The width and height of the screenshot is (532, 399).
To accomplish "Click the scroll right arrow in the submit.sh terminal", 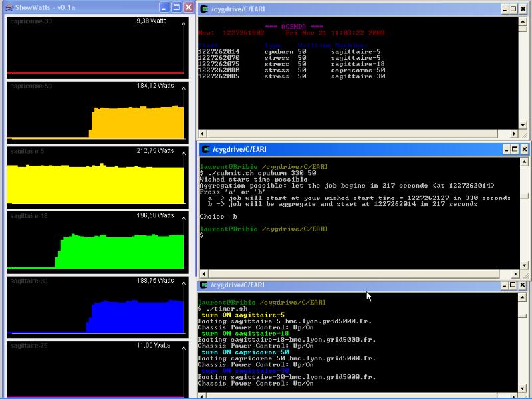I will (x=516, y=274).
